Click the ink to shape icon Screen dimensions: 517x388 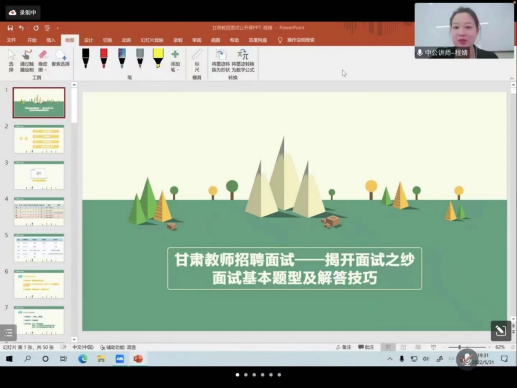(x=220, y=60)
